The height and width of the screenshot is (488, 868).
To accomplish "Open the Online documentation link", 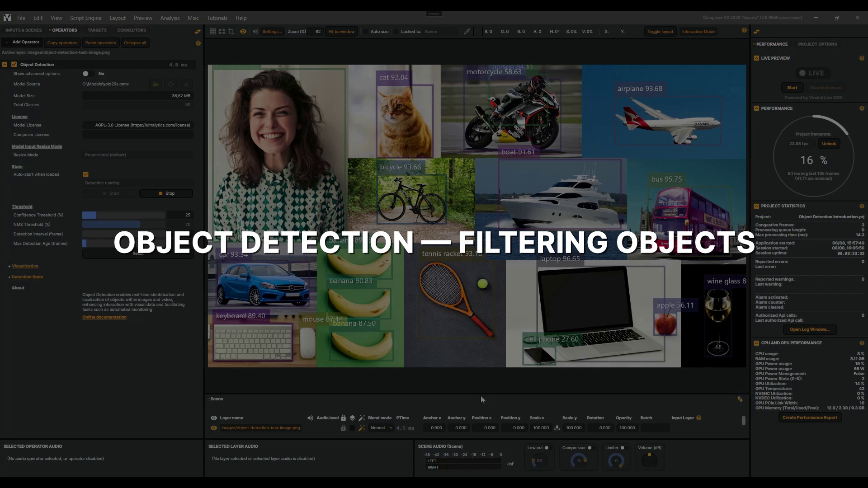I will [x=104, y=317].
